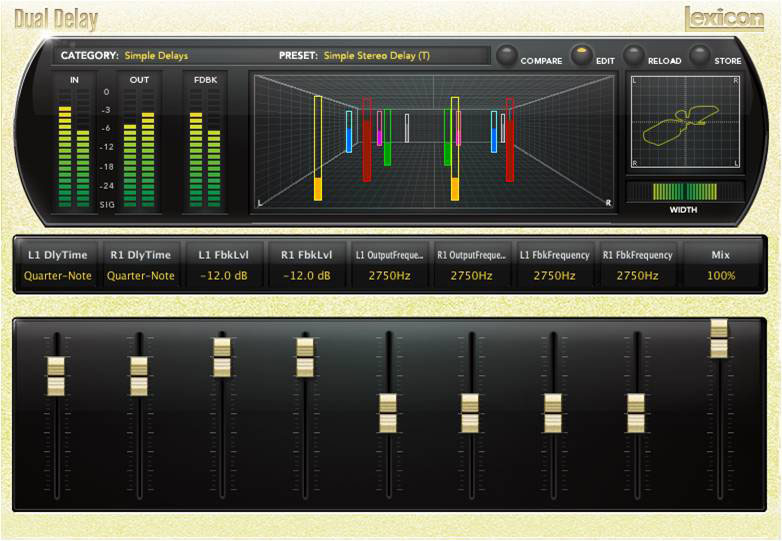Screen dimensions: 782x541
Task: Select the L1 FbkLvl parameter cell
Action: [223, 265]
